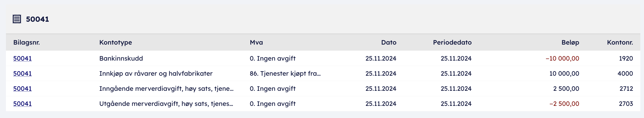Click account number 2712
Image resolution: width=644 pixels, height=118 pixels.
point(626,89)
